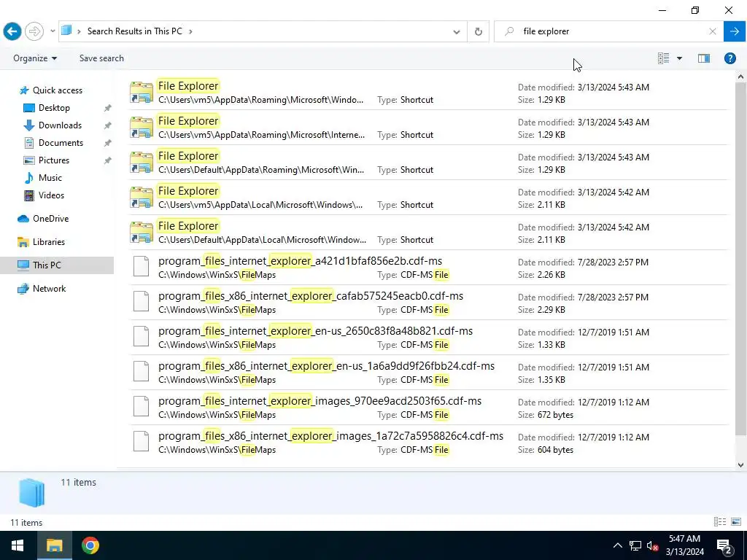The height and width of the screenshot is (560, 747).
Task: Go back with the blue back arrow
Action: (x=12, y=31)
